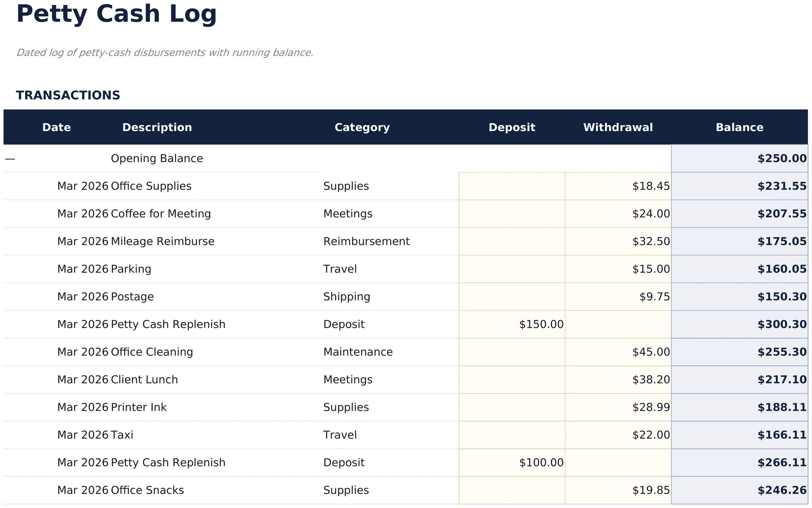Click the $28.99 withdrawal cell
This screenshot has width=812, height=508.
click(618, 407)
